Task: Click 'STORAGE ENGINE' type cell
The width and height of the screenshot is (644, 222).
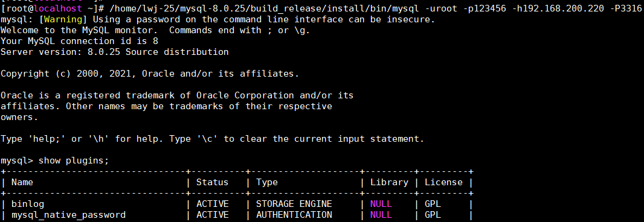Action: (x=294, y=204)
